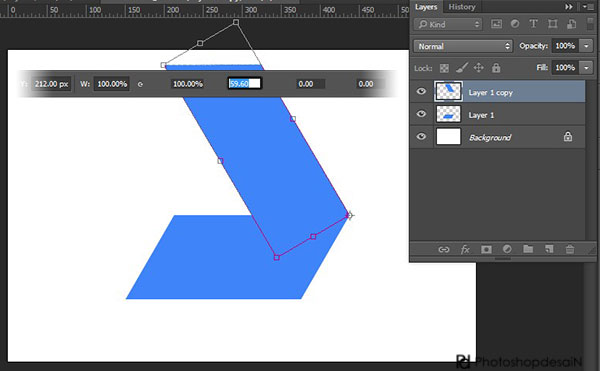Viewport: 600px width, 371px height.
Task: Click the Background layer lock icon
Action: (568, 136)
